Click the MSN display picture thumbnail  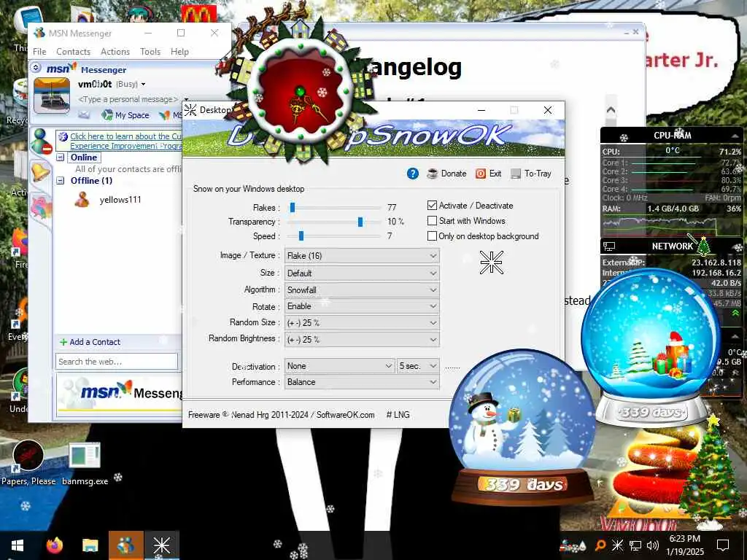point(52,96)
